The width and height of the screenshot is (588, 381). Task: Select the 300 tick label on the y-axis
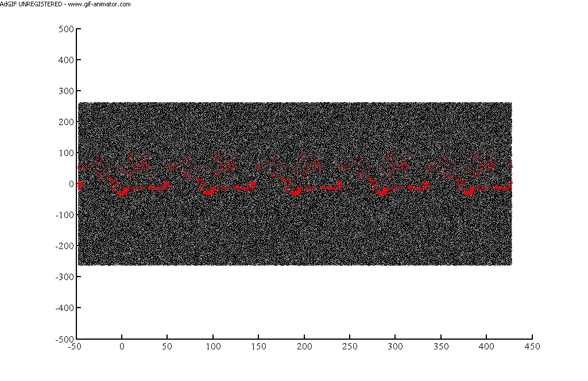(x=65, y=91)
